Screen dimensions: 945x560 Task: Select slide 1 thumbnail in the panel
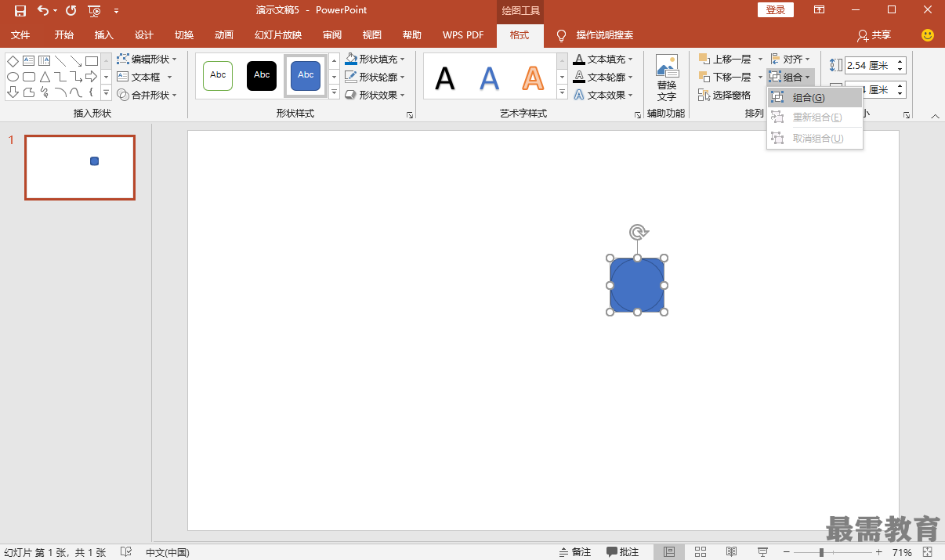click(80, 168)
